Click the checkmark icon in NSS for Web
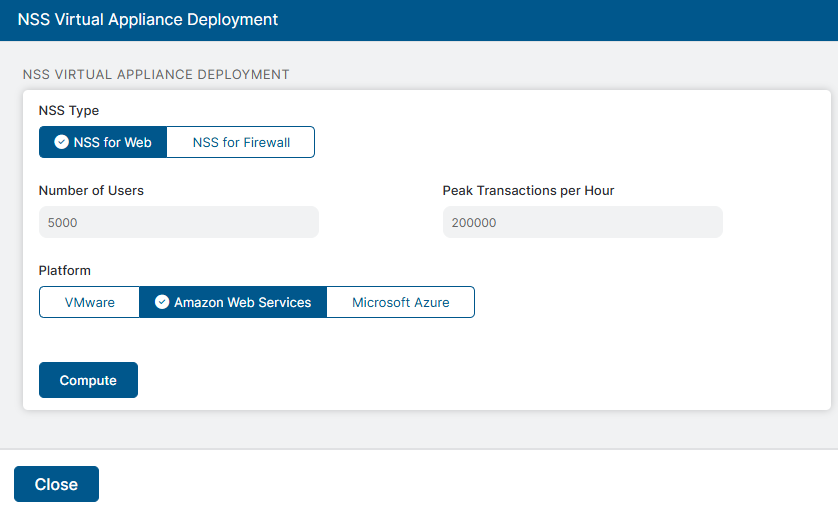 coord(61,142)
